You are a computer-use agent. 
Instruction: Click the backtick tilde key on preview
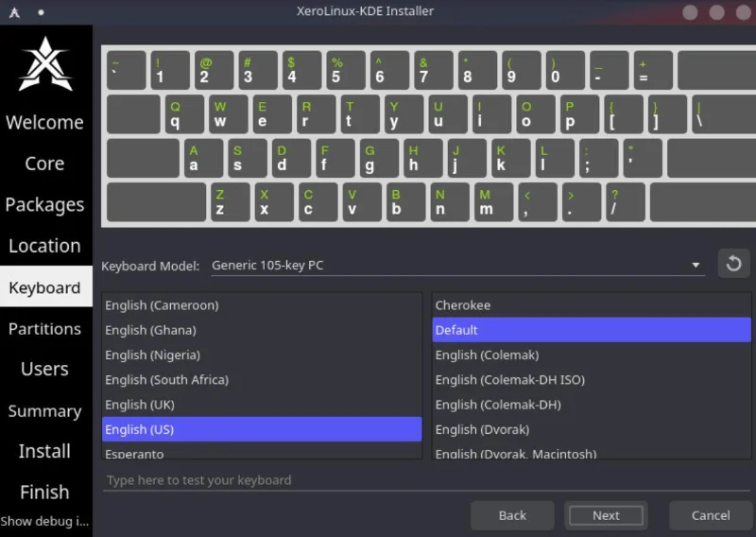[x=127, y=71]
